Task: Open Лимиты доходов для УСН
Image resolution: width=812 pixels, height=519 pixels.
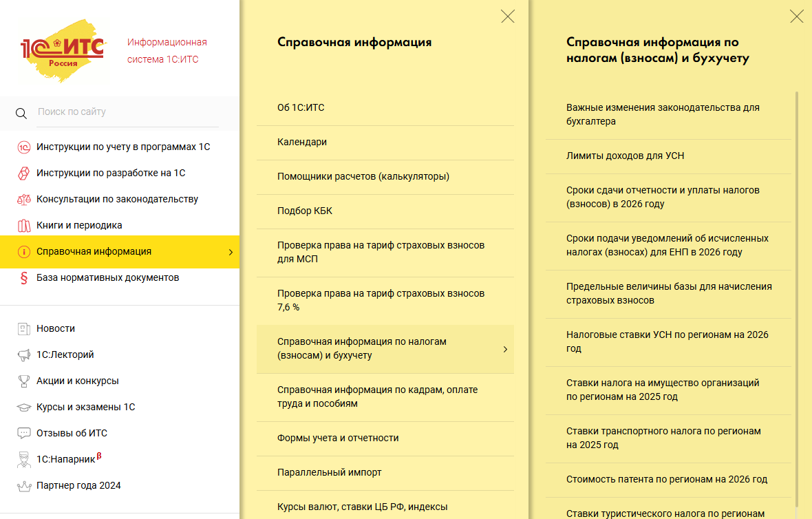Action: tap(669, 156)
